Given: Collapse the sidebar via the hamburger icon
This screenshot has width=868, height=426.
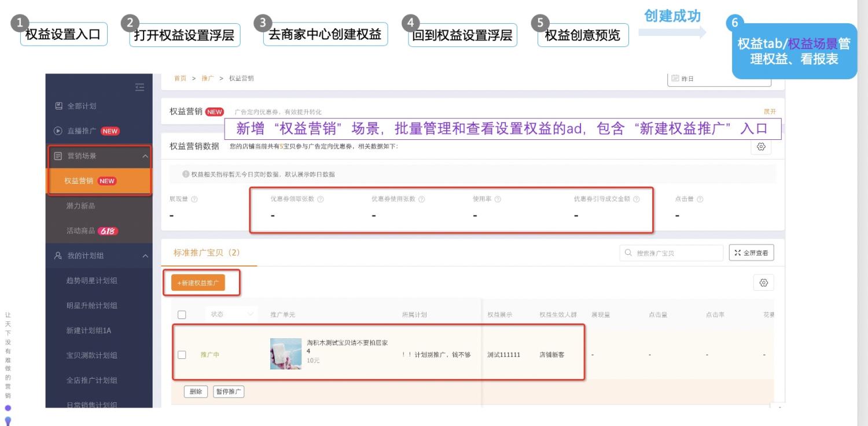Looking at the screenshot, I should click(x=139, y=87).
